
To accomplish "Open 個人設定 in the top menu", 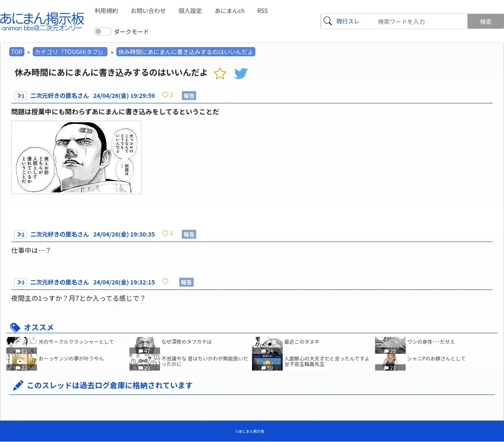I will pos(190,11).
